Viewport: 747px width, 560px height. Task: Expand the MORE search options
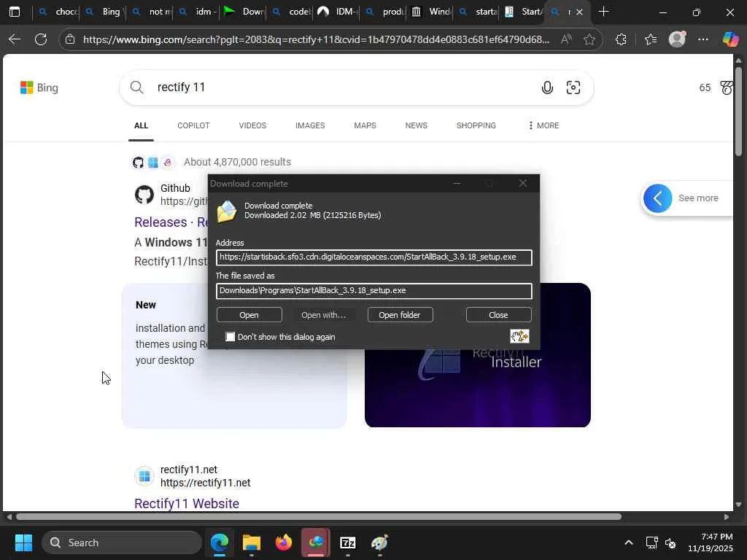coord(543,125)
